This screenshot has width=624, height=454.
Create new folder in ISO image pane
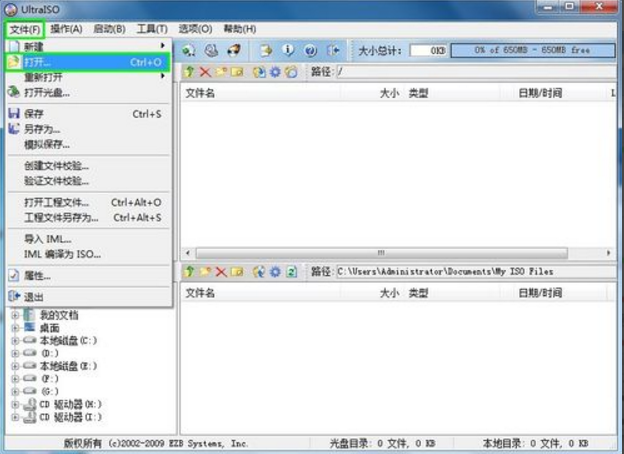coord(221,72)
